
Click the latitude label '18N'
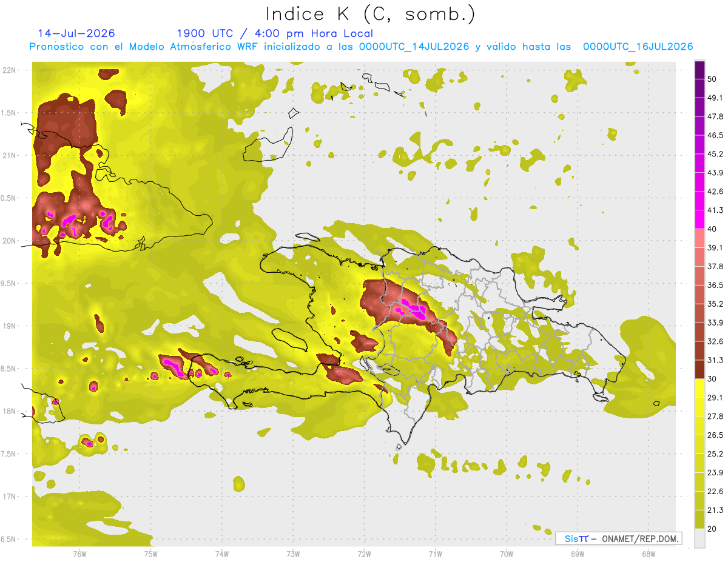9,412
